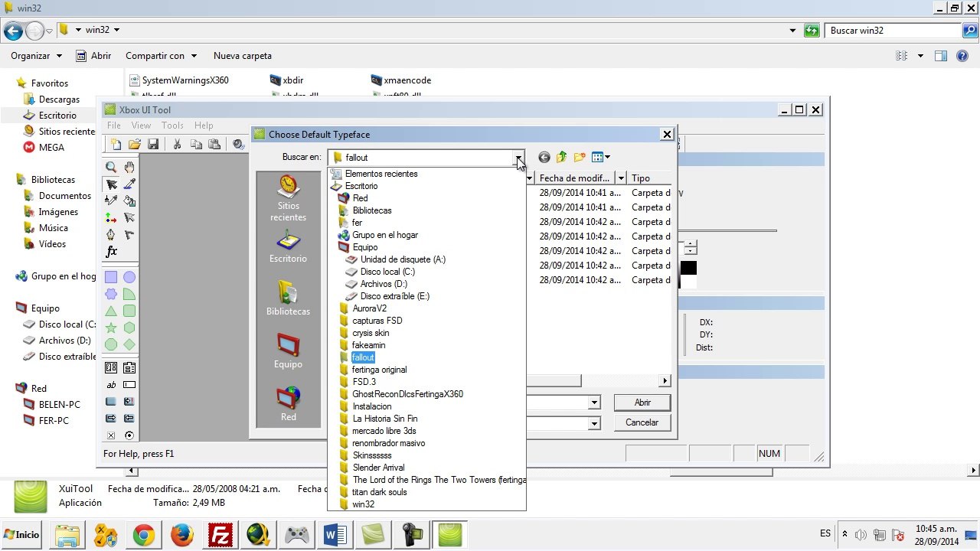Image resolution: width=980 pixels, height=551 pixels.
Task: Click scroll right arrow of file list
Action: pos(665,380)
